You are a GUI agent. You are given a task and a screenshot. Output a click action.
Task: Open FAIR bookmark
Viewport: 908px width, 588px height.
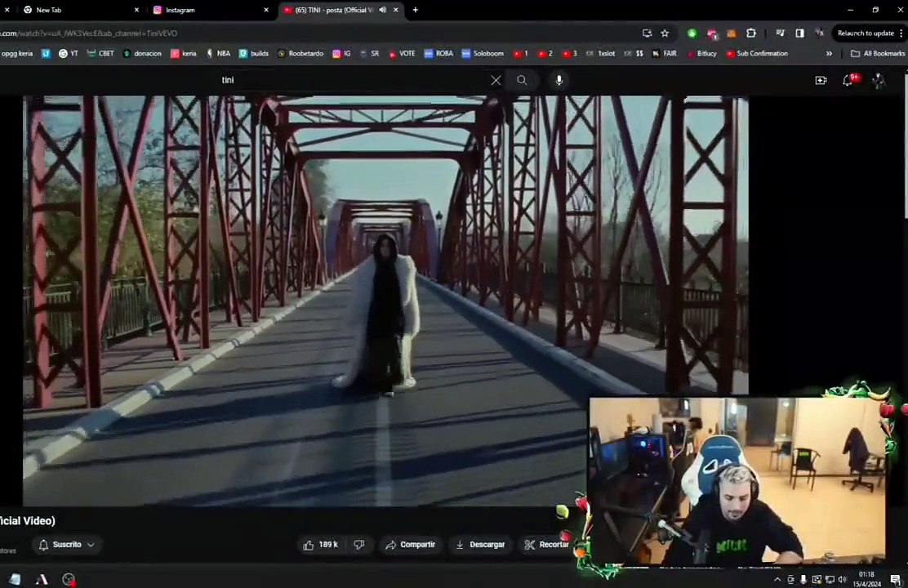664,53
